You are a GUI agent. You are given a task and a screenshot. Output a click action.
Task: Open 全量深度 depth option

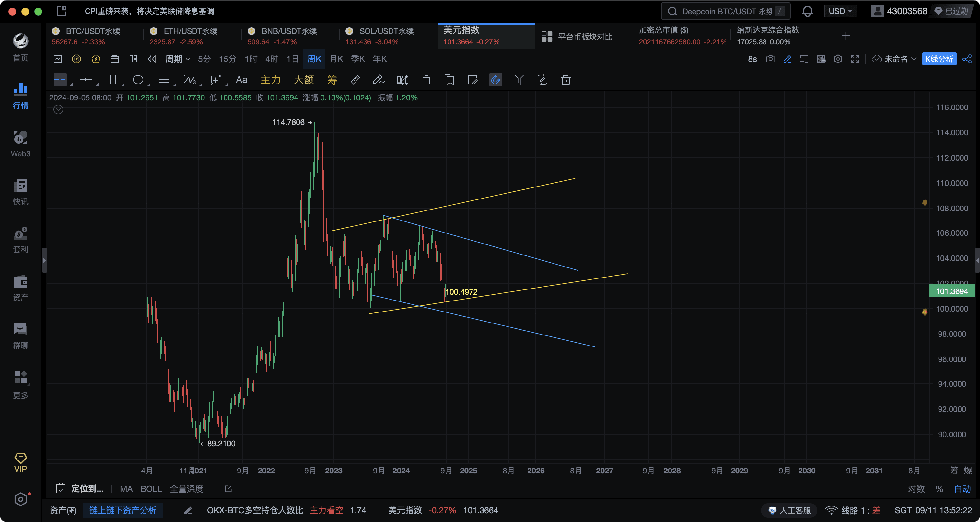186,489
